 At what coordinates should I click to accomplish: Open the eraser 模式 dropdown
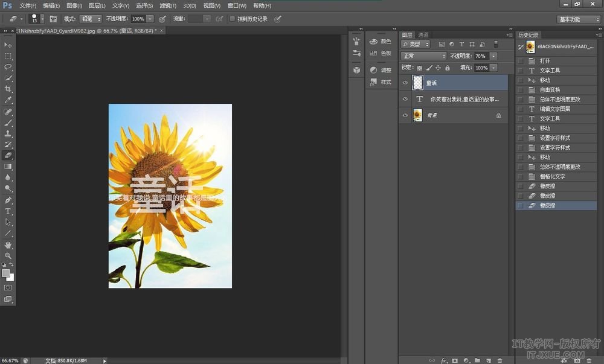[91, 19]
